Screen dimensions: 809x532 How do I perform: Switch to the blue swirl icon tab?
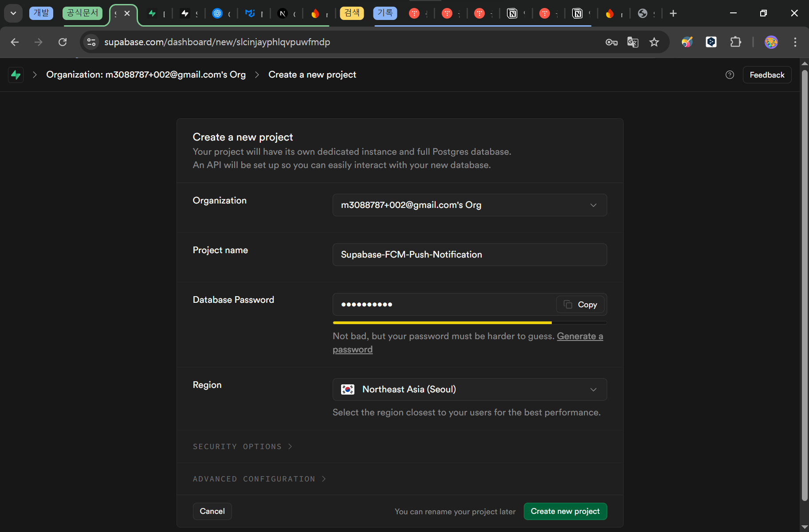click(217, 13)
